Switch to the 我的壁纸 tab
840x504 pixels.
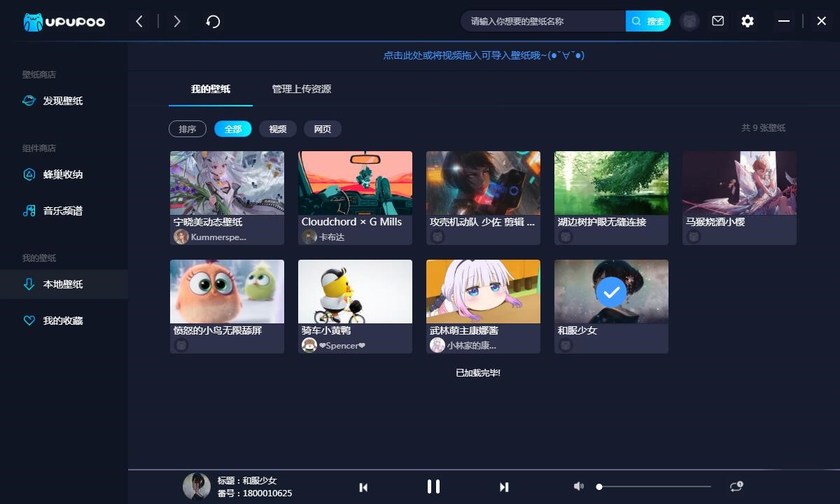[210, 89]
